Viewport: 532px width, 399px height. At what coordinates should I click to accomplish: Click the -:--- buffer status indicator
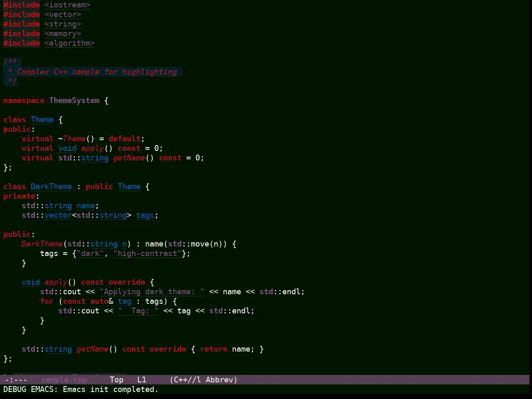pyautogui.click(x=16, y=380)
